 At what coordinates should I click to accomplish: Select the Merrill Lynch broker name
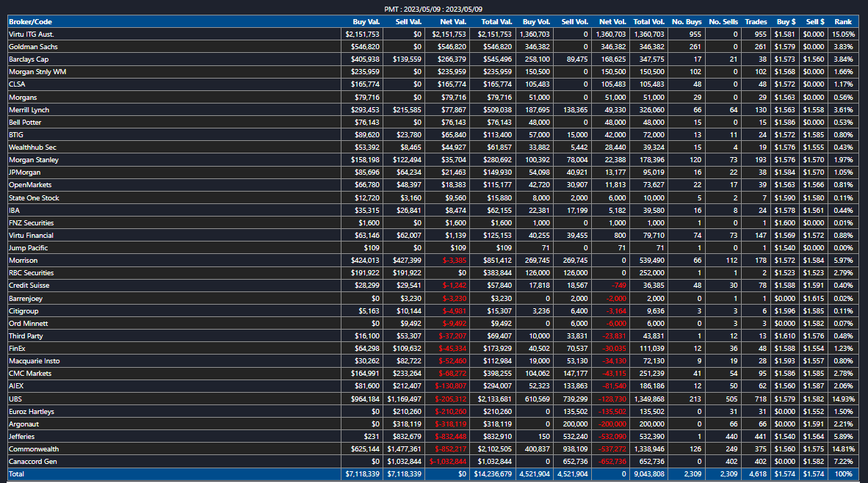29,110
